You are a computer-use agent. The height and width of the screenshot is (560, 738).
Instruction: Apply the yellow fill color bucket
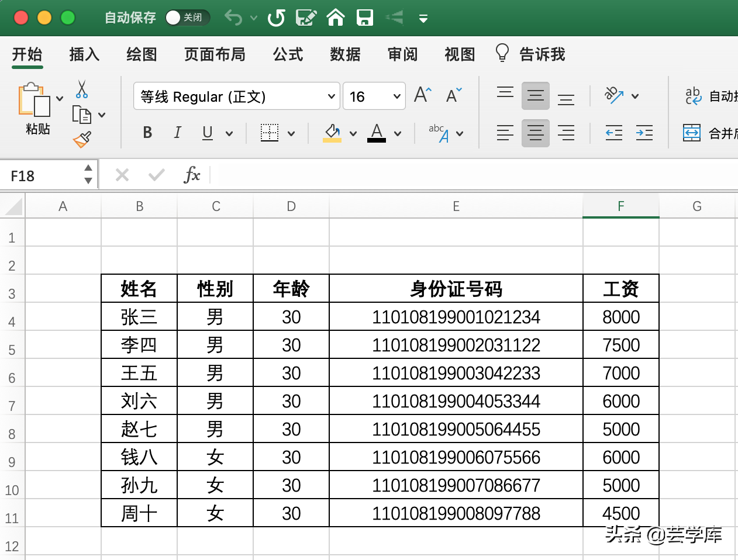click(x=332, y=133)
